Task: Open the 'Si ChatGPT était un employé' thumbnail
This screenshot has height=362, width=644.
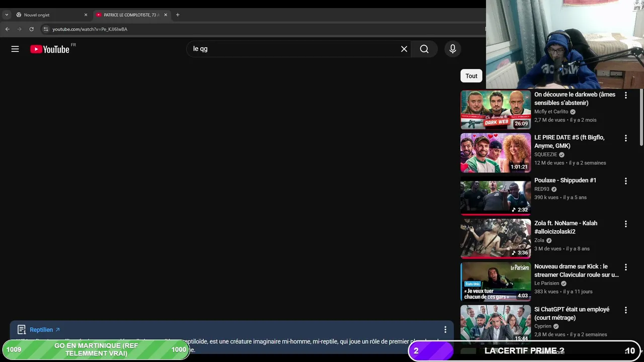Action: [x=496, y=324]
